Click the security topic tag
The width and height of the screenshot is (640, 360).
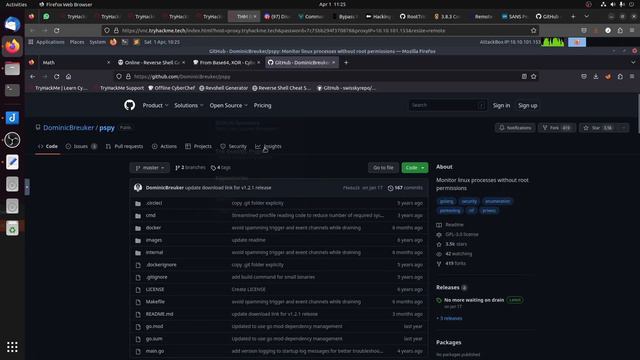click(x=469, y=201)
